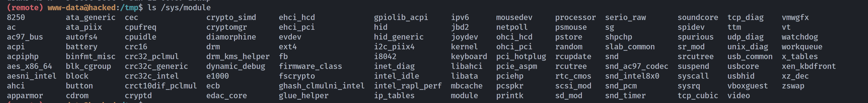Select the crct10dif_pclmul entry
Viewport: 868px width, 103px height.
click(x=161, y=86)
